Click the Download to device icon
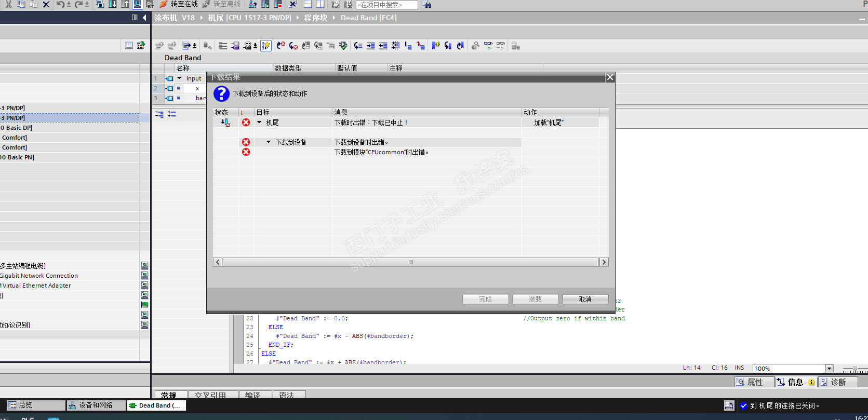The image size is (868, 420). (113, 4)
